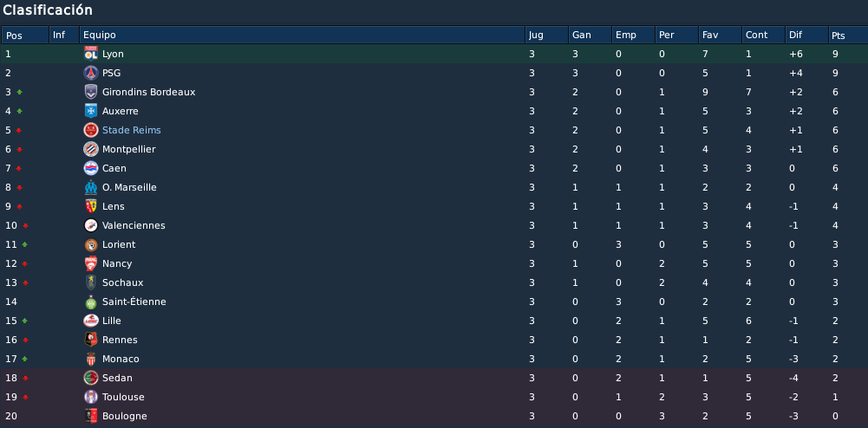
Task: Click the Auxerre club crest
Action: (x=91, y=111)
